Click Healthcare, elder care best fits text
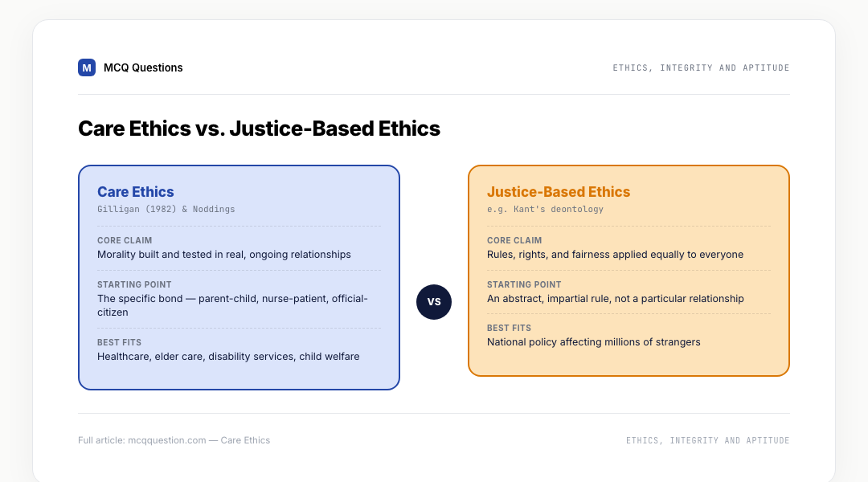This screenshot has width=868, height=482. point(228,357)
